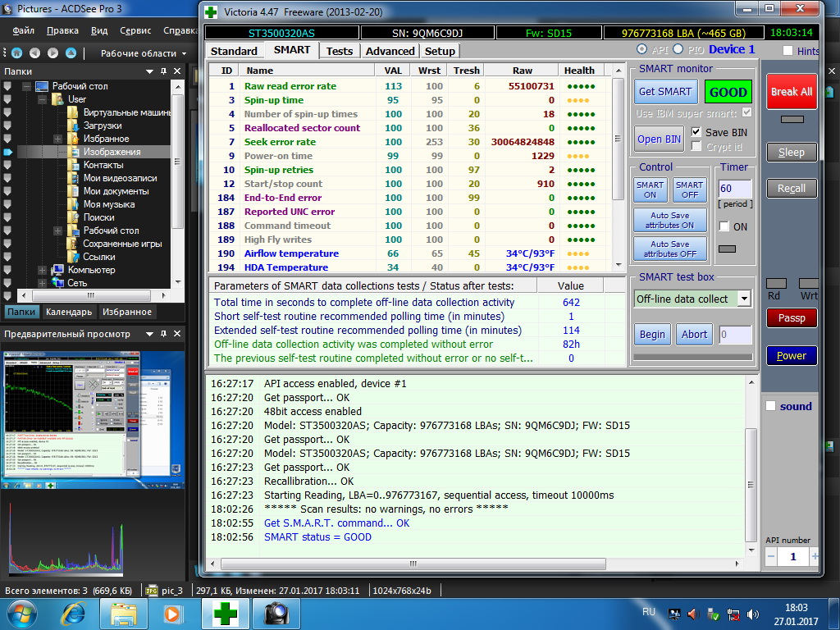Click the Home icon in ACDSee toolbar
Image resolution: width=840 pixels, height=630 pixels.
pyautogui.click(x=17, y=53)
